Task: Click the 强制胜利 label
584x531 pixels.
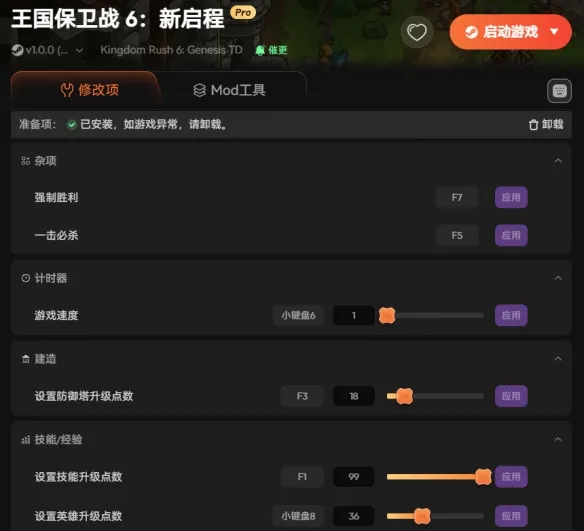Action: (x=56, y=197)
